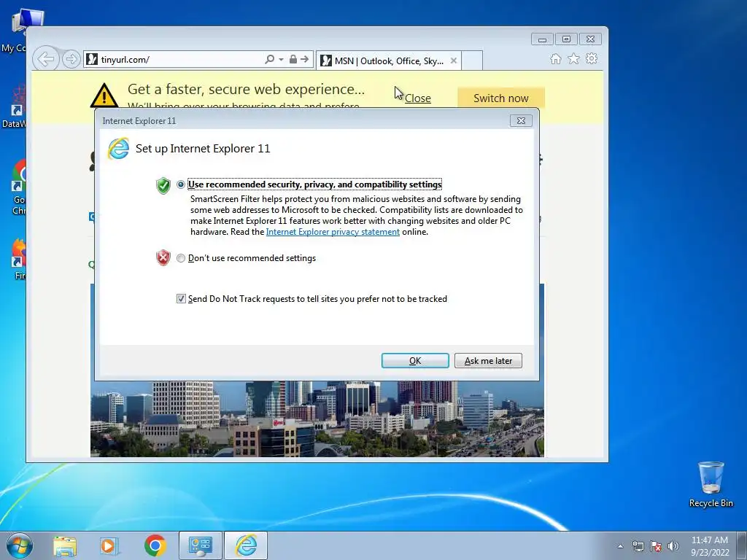747x560 pixels.
Task: Open the Home page icon
Action: (x=555, y=58)
